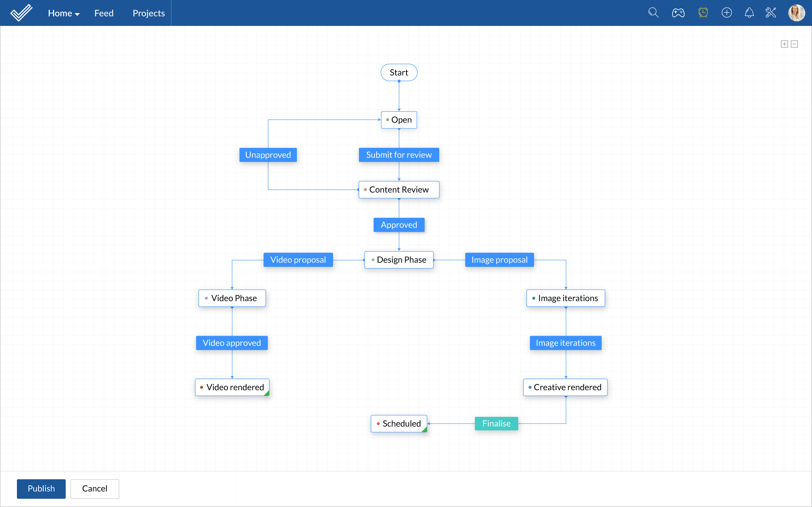Click the Finalise action button
The image size is (812, 507).
coord(496,423)
